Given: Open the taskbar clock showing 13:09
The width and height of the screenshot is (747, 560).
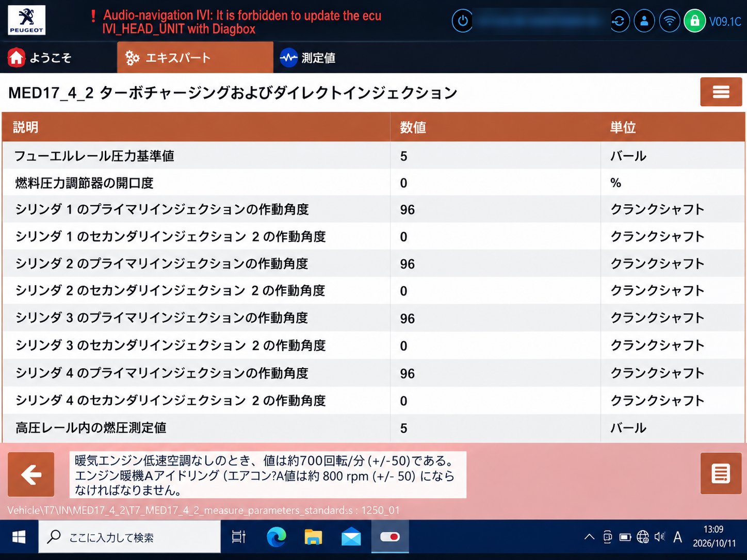Looking at the screenshot, I should [714, 536].
